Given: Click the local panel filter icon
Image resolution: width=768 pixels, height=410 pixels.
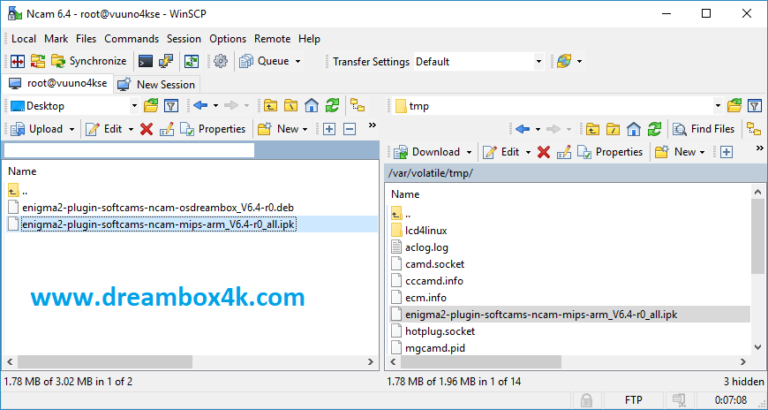Looking at the screenshot, I should 171,105.
